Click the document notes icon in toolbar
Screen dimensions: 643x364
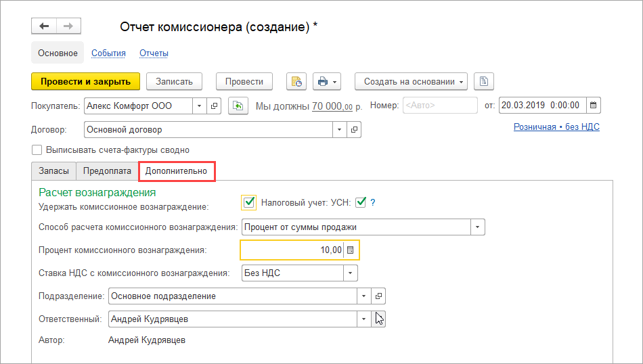(483, 82)
